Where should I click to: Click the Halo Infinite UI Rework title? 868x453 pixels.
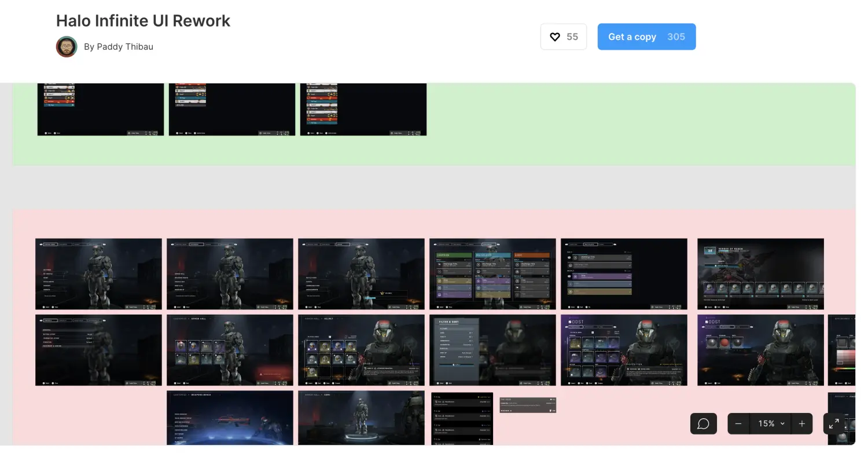[143, 21]
